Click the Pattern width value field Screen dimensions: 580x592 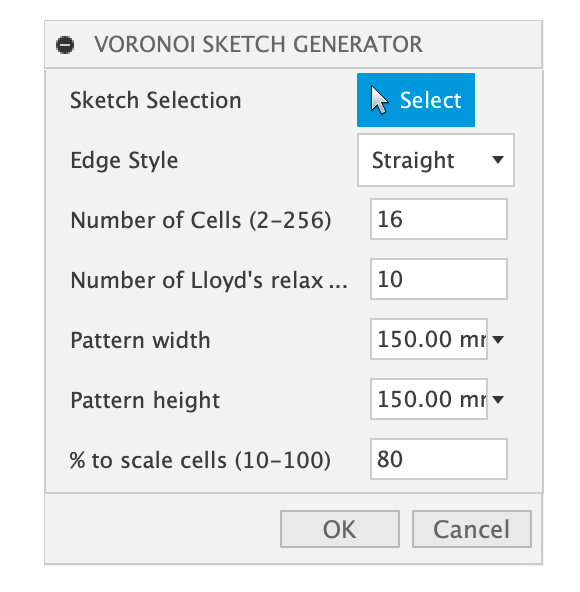pos(429,339)
